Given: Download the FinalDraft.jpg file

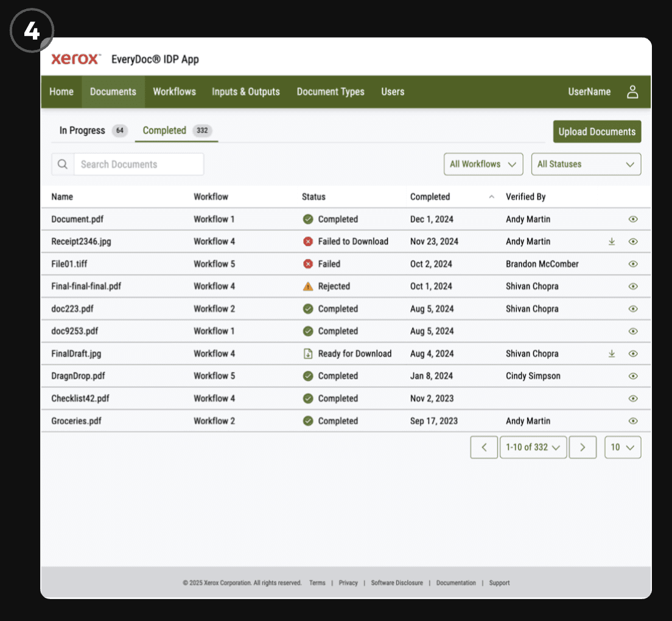Looking at the screenshot, I should pos(612,354).
